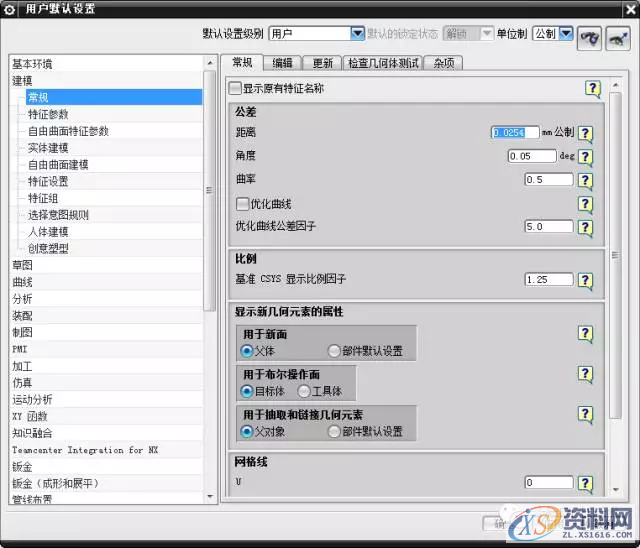Viewport: 640px width, 548px height.
Task: Open help icon for 角度 tolerance
Action: pos(585,157)
